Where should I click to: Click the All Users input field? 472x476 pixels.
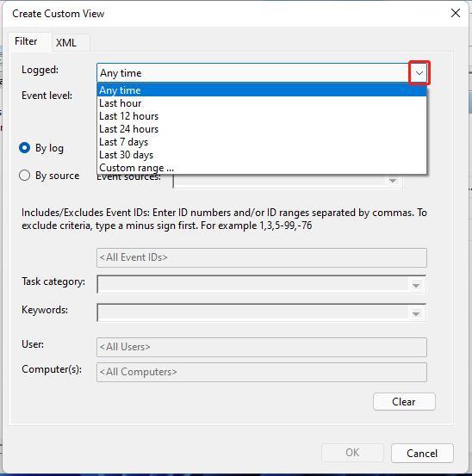262,347
